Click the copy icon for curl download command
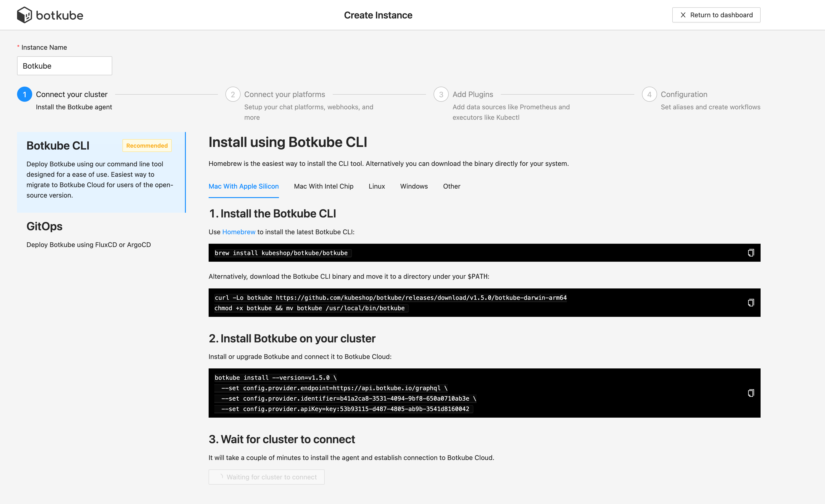The image size is (825, 504). point(750,303)
